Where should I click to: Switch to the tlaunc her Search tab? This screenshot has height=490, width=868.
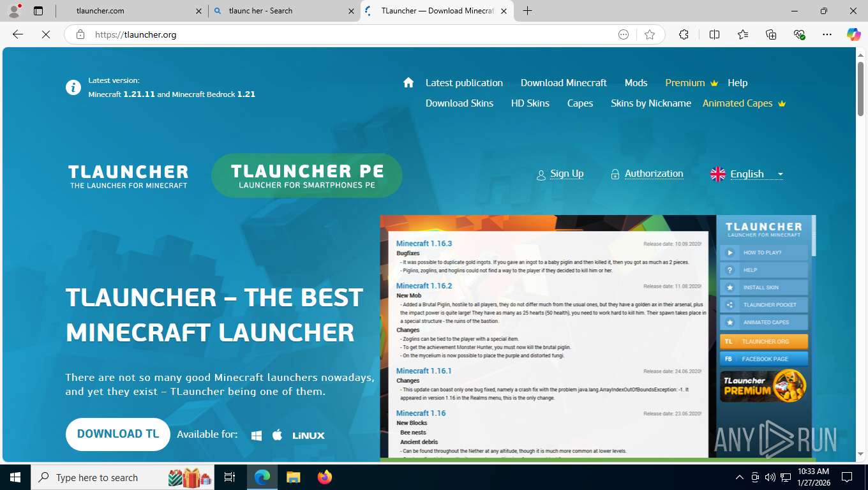pyautogui.click(x=284, y=11)
